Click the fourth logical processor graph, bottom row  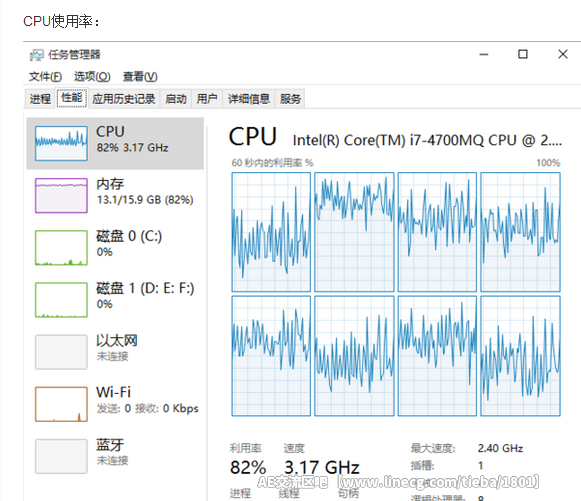coord(520,356)
